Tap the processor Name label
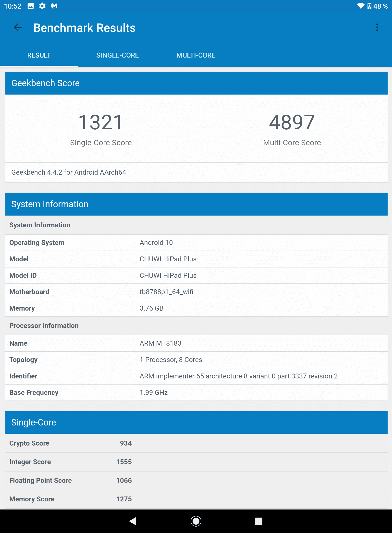The image size is (392, 533). pyautogui.click(x=18, y=343)
